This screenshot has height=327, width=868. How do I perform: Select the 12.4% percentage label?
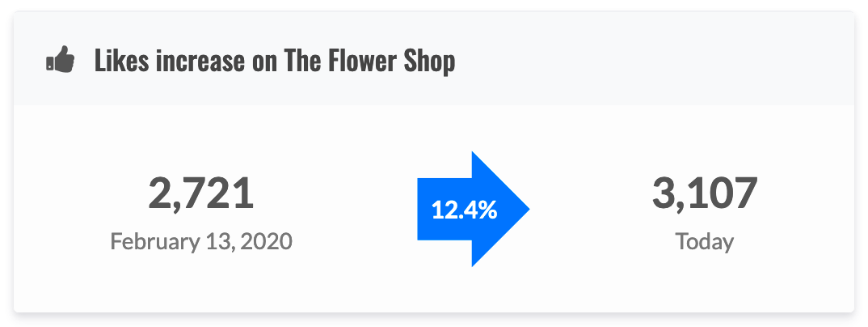pos(465,210)
